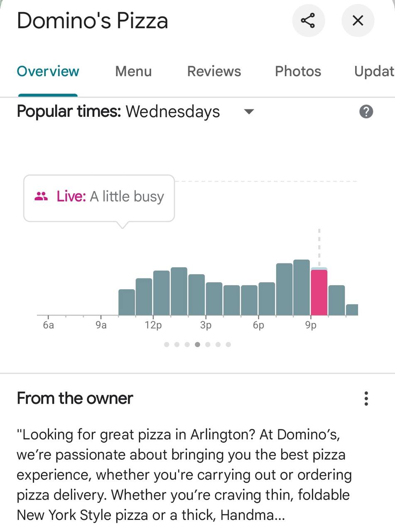Select the Overview tab
Screen dimensions: 395x532
48,71
